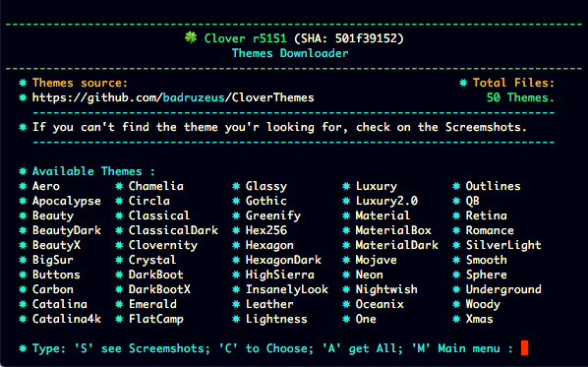Select the Buttons theme
Viewport: 588px width, 367px height.
56,275
